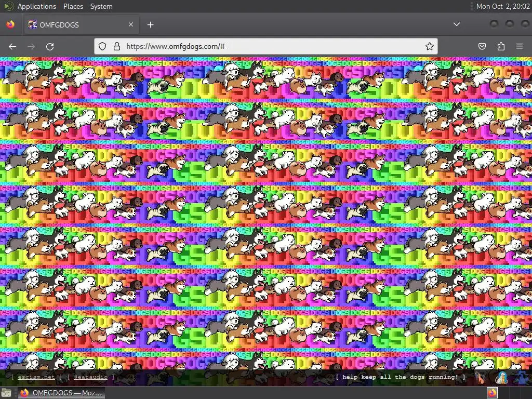Select the OMFGDOGS browser tab
532x399 pixels.
(x=82, y=24)
